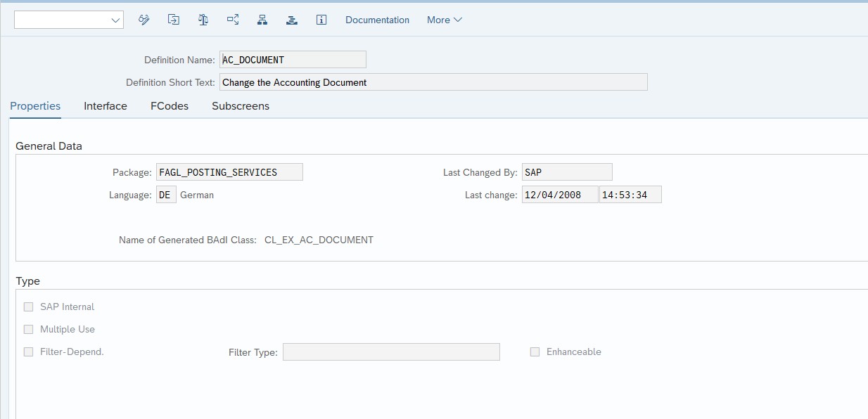This screenshot has width=868, height=419.
Task: Open the Subscreens tab
Action: coord(241,106)
